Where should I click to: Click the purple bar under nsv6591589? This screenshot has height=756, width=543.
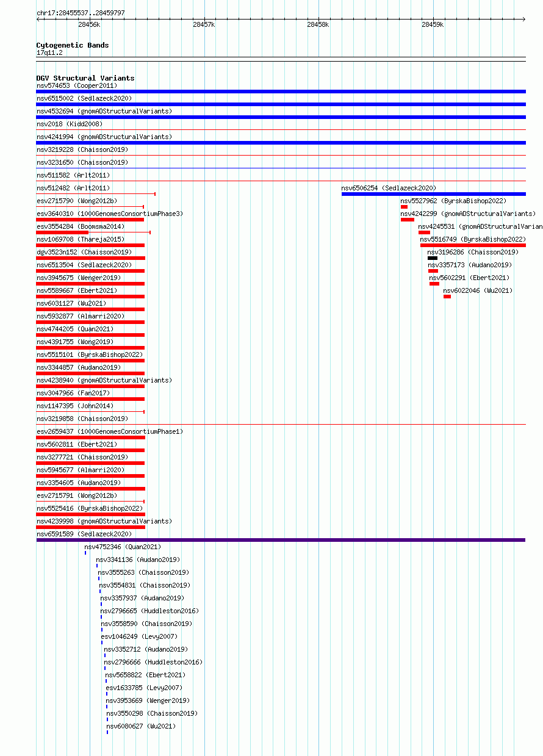pyautogui.click(x=281, y=540)
